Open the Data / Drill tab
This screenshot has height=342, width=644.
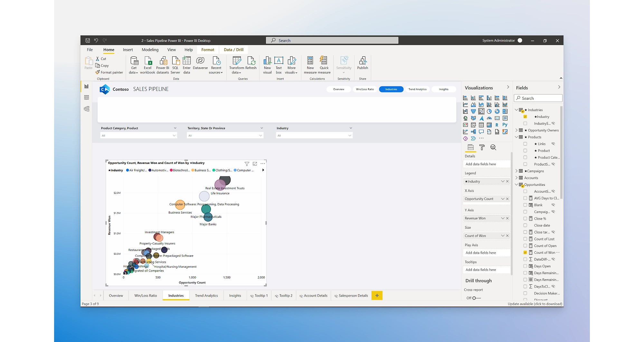[x=234, y=50]
